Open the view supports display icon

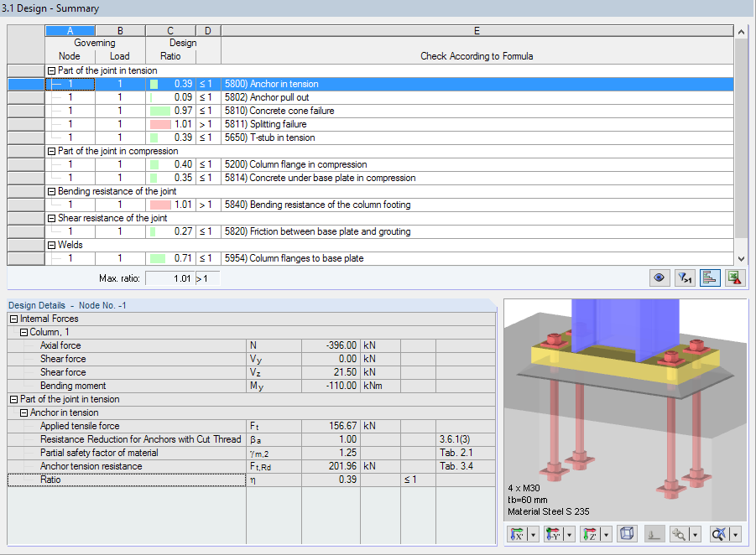pos(654,534)
